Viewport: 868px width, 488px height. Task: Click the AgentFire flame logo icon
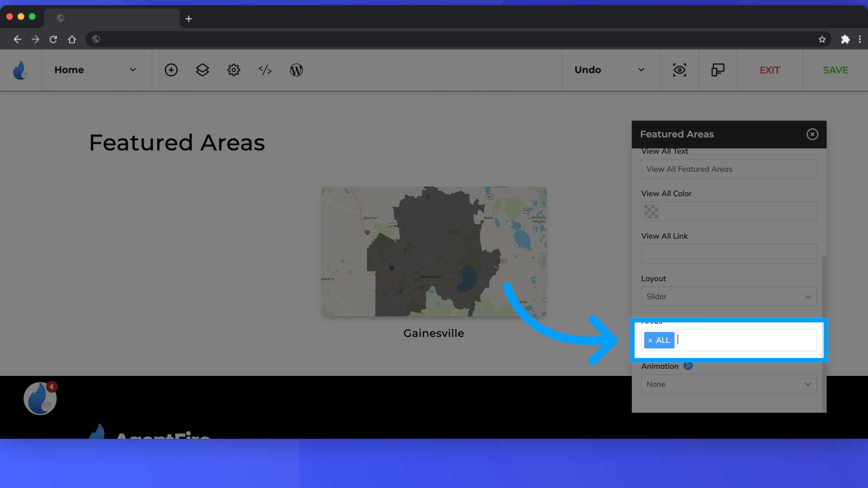20,70
